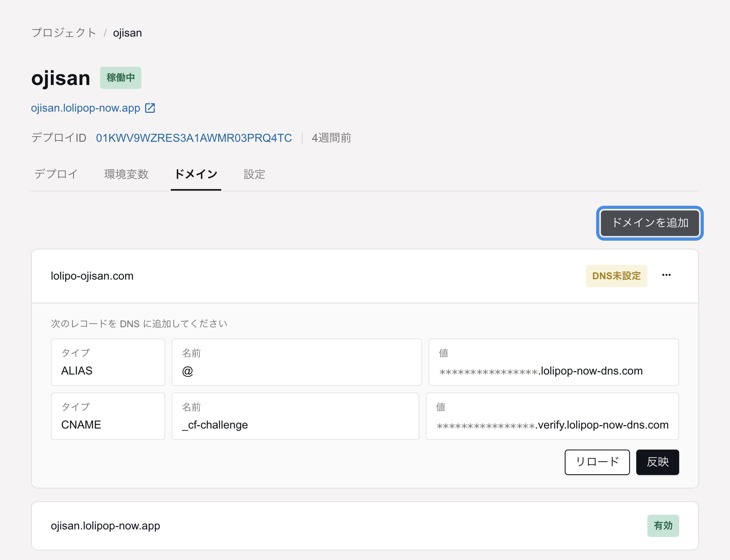Open the three-dot menu for lolipo-ojisan.com
The image size is (730, 560).
[666, 275]
